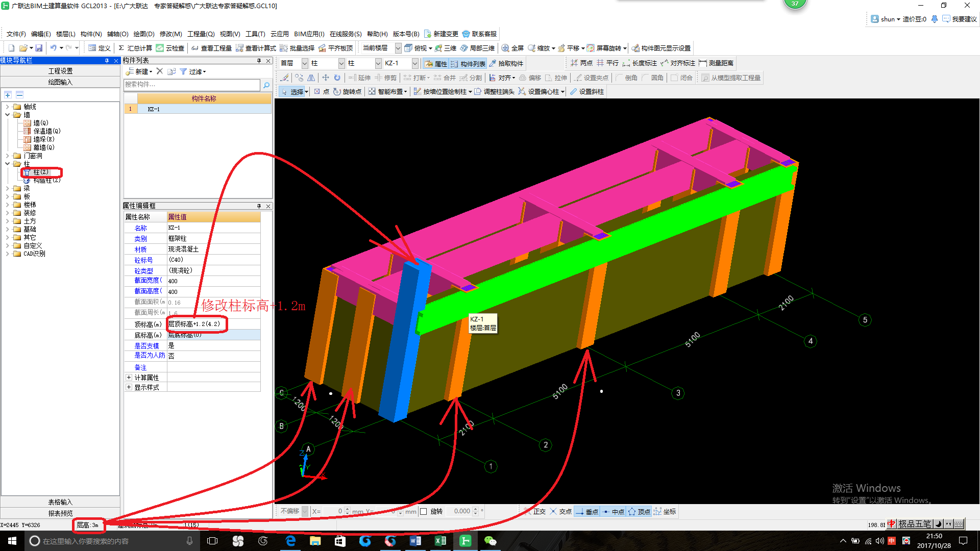This screenshot has width=980, height=551.
Task: Open 当前楼层 dropdown
Action: 398,48
